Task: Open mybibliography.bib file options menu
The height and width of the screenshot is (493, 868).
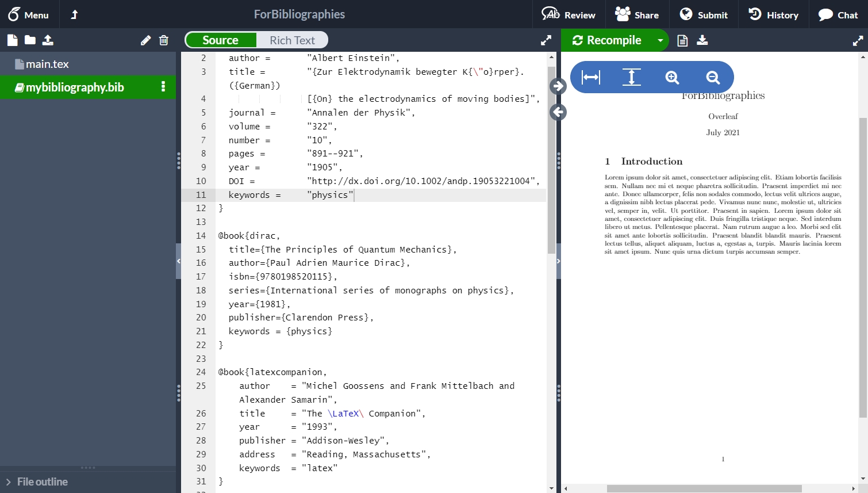Action: pyautogui.click(x=163, y=87)
